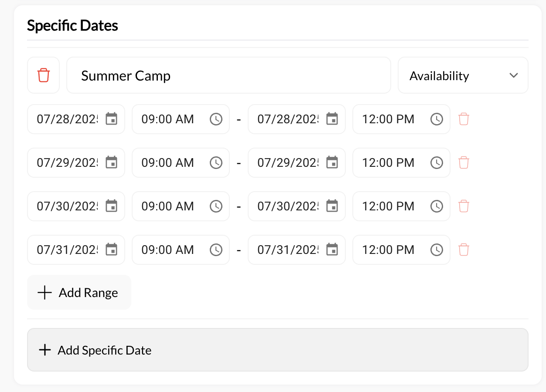This screenshot has height=392, width=546.
Task: Delete the 07/31/2025 date range row
Action: click(x=464, y=250)
